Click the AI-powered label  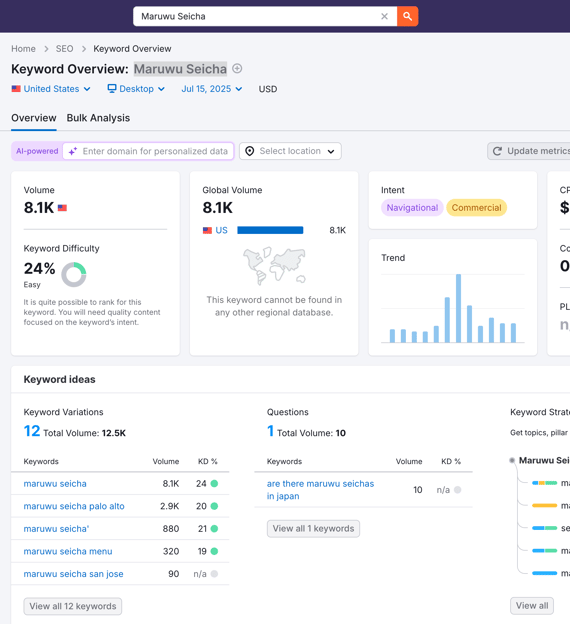pos(37,151)
